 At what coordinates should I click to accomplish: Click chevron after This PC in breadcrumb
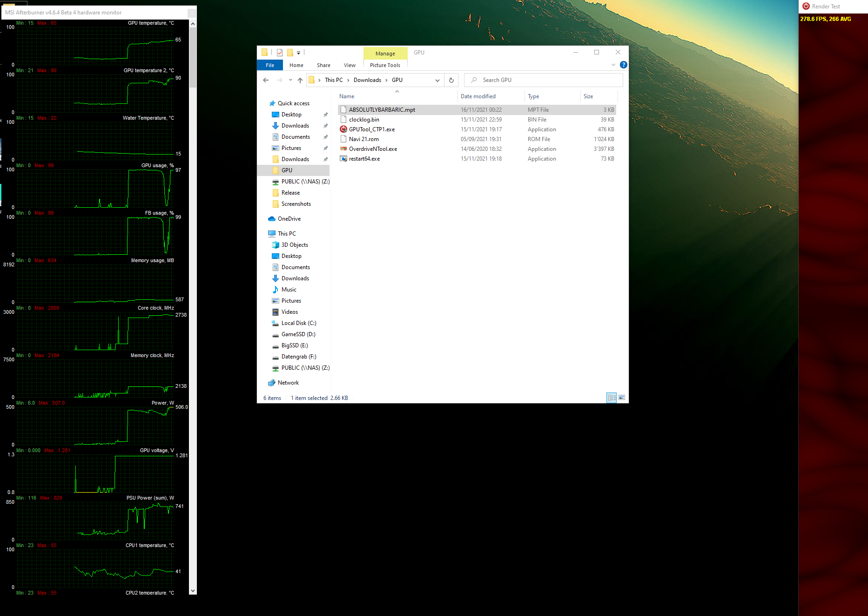[348, 80]
